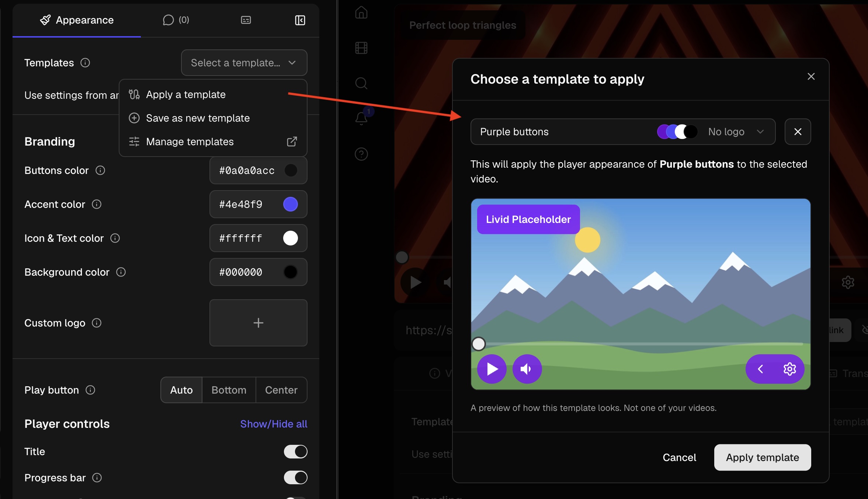Screen dimensions: 868x499
Task: Mute the template preview volume button
Action: (x=527, y=369)
